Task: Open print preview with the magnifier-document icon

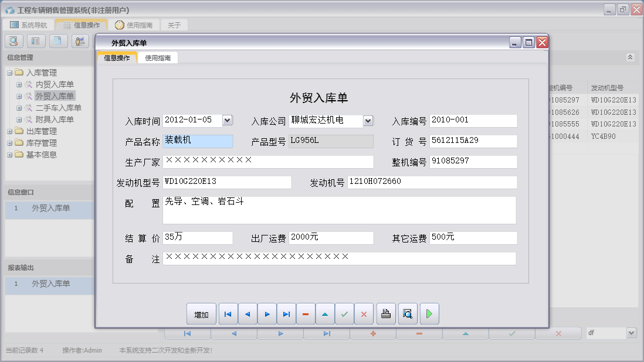Action: click(x=407, y=313)
